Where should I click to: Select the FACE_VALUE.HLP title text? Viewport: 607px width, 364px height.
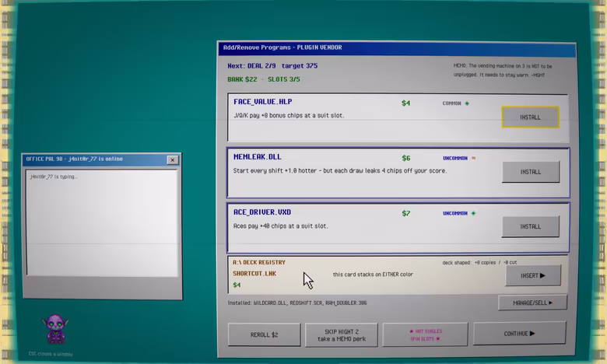click(x=263, y=102)
